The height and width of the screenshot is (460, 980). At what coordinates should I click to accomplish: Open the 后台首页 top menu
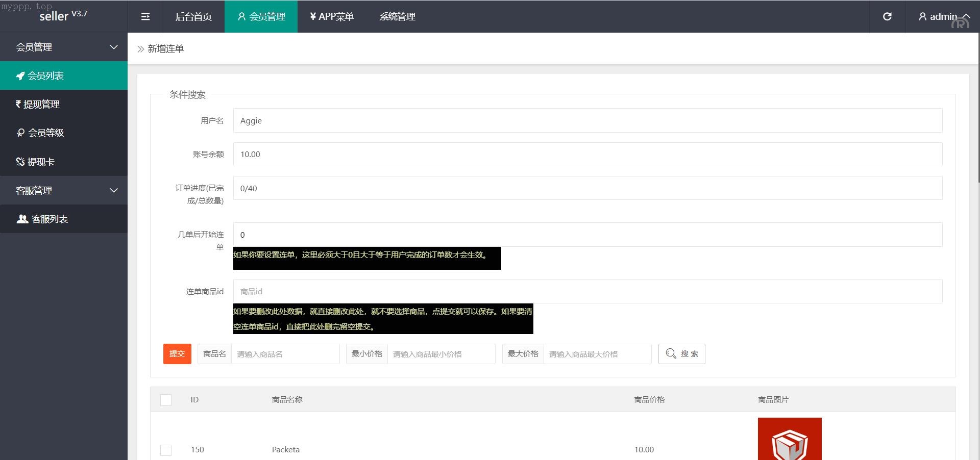pos(193,17)
